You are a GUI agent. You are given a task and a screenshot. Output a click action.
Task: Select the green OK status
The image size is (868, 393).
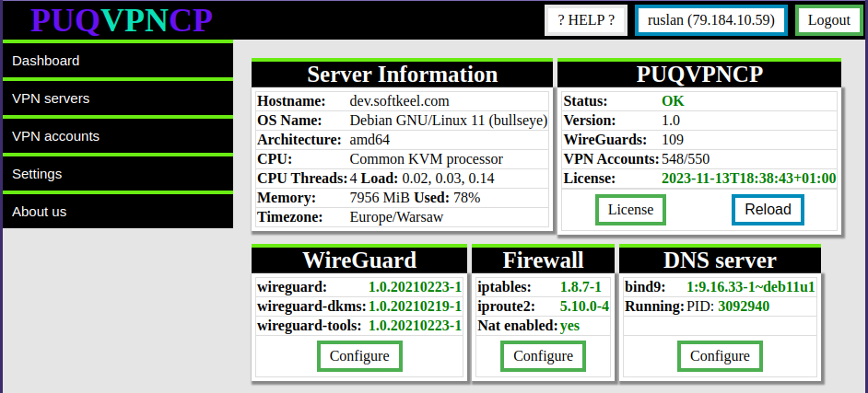[x=673, y=101]
